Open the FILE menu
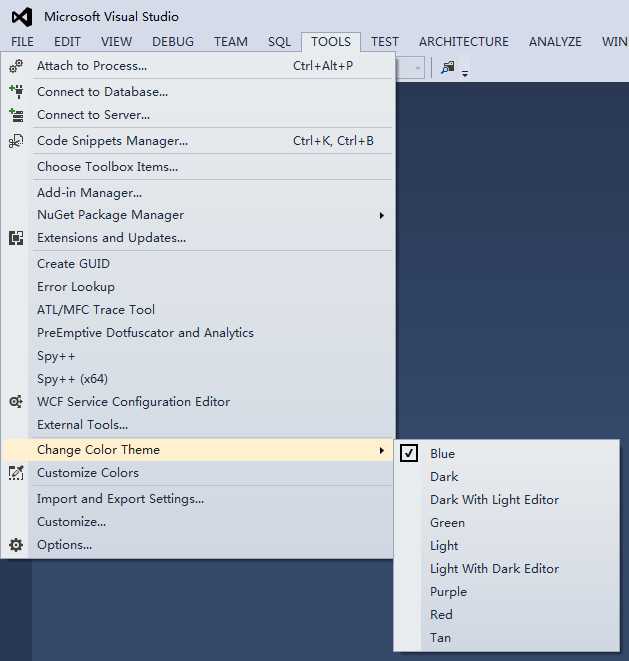Viewport: 629px width, 661px height. 22,42
